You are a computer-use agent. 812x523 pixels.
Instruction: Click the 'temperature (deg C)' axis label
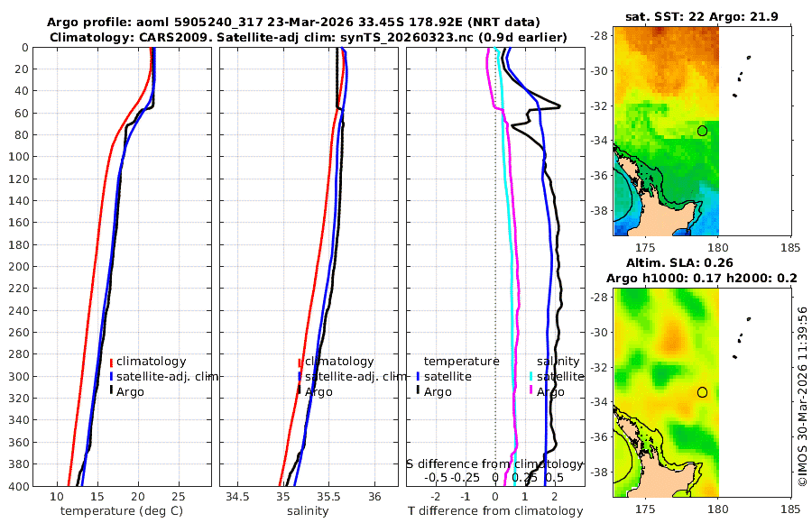[x=122, y=511]
